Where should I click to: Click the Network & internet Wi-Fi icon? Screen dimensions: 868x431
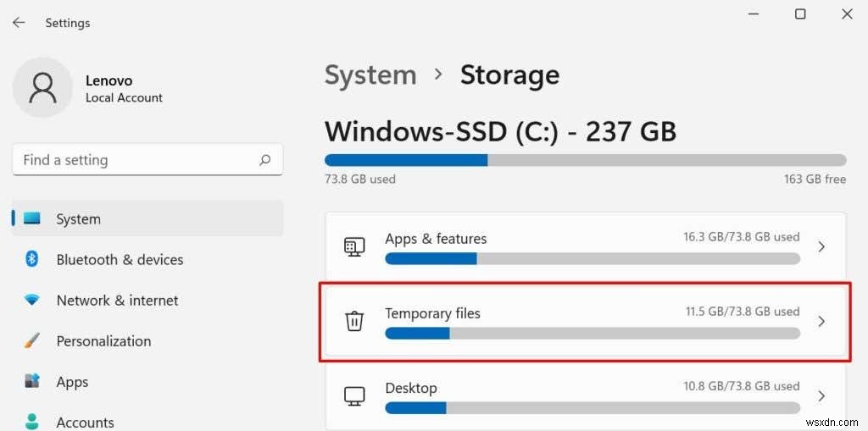(32, 301)
